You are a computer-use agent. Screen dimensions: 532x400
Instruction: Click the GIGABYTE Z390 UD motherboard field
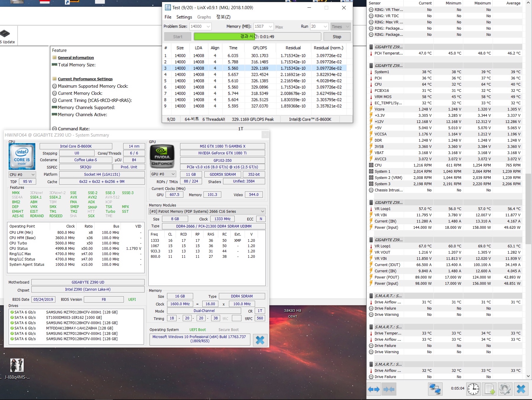coord(88,282)
